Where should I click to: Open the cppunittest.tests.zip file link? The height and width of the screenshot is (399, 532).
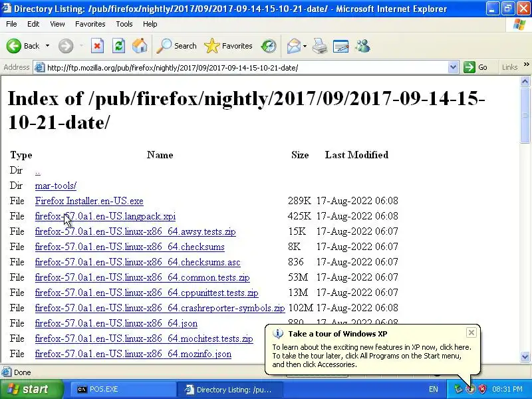[x=146, y=293]
